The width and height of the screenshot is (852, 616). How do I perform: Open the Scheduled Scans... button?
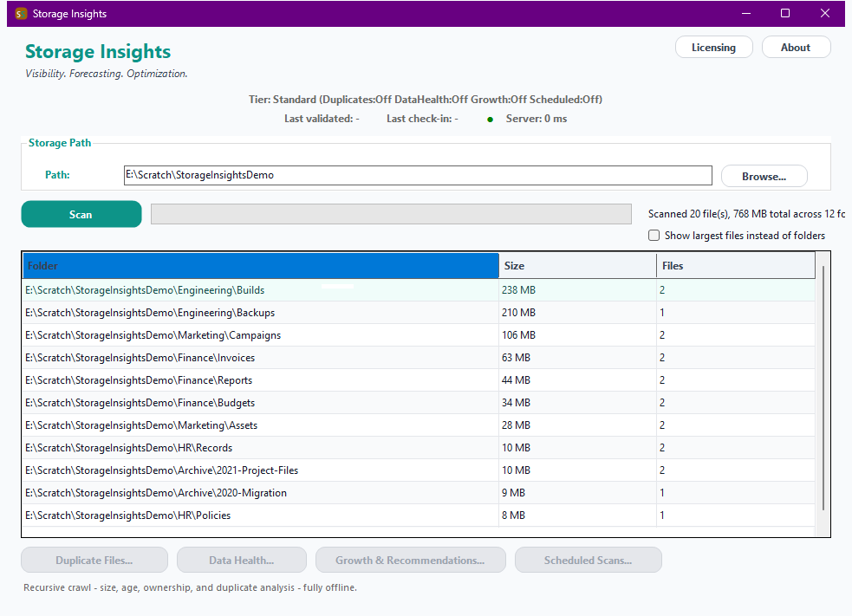point(589,560)
